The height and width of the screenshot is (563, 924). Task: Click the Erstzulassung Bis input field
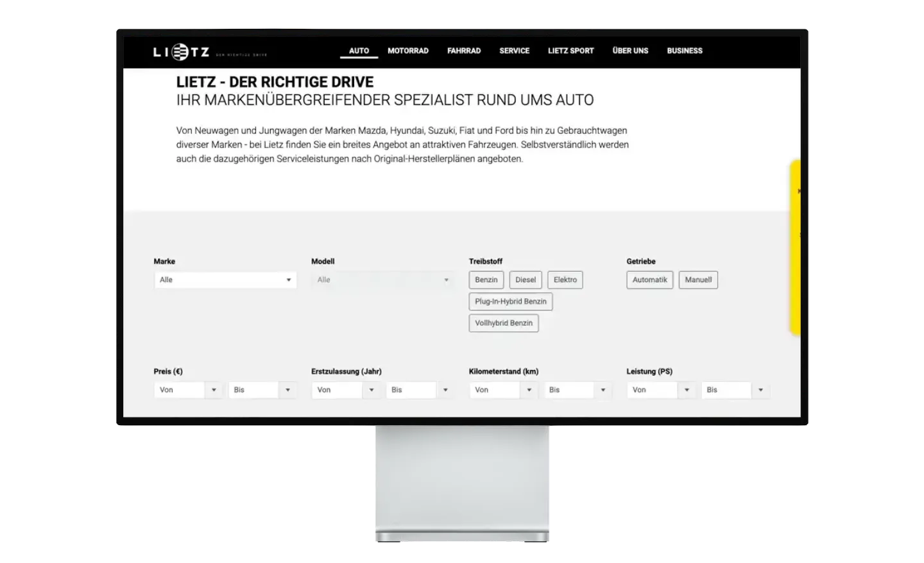(411, 390)
